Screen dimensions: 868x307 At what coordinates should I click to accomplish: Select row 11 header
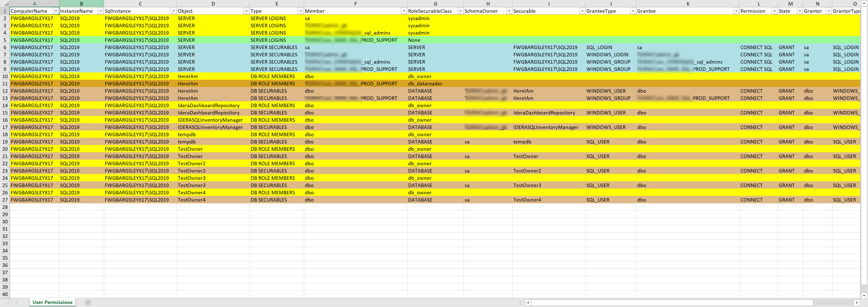pyautogui.click(x=5, y=84)
